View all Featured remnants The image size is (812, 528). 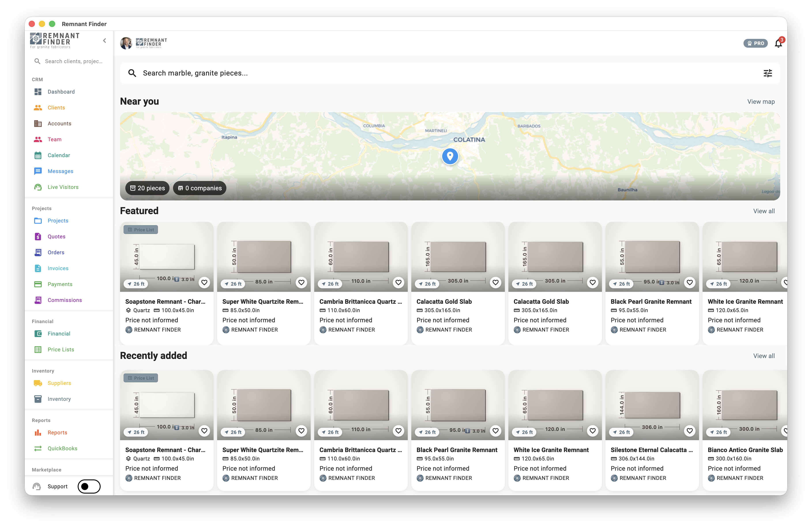coord(764,211)
